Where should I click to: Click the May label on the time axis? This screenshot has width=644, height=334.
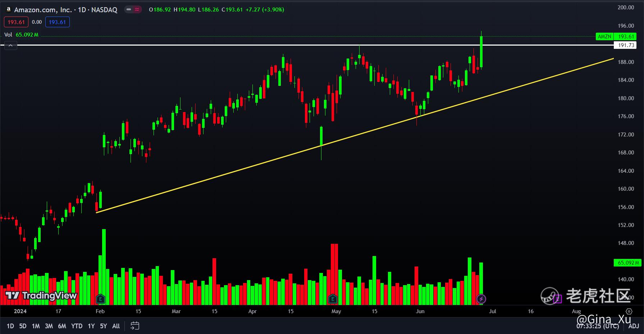pos(336,311)
